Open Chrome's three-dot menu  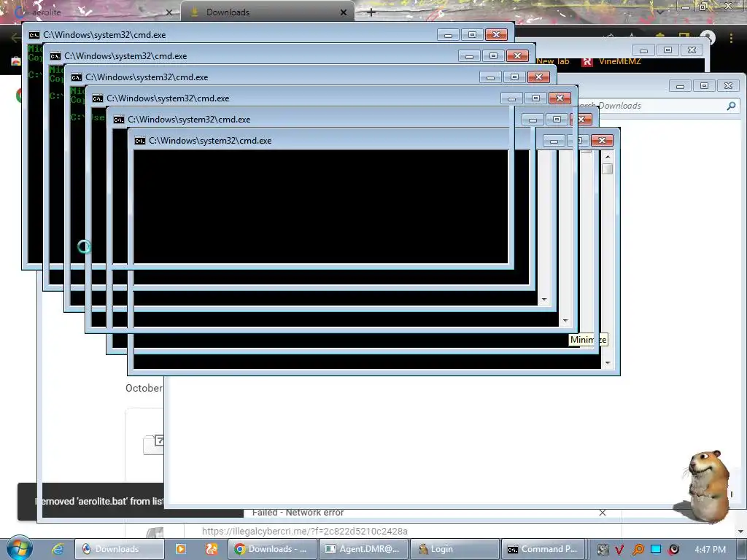point(731,37)
